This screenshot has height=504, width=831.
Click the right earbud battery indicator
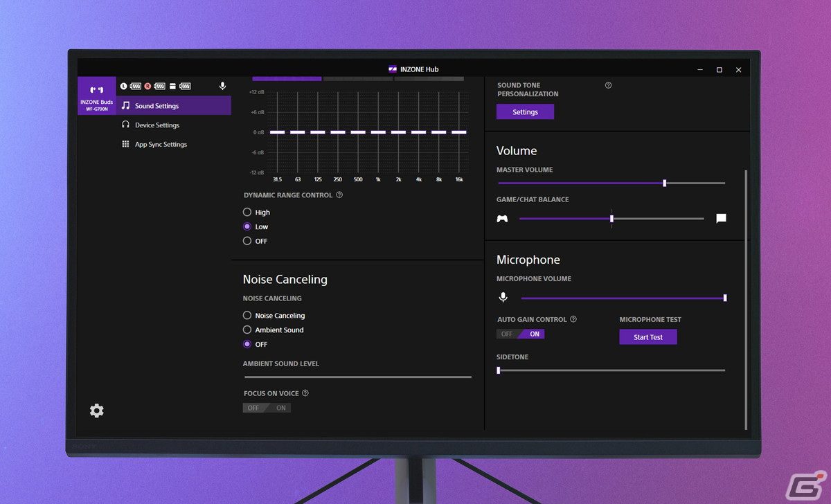pos(154,86)
